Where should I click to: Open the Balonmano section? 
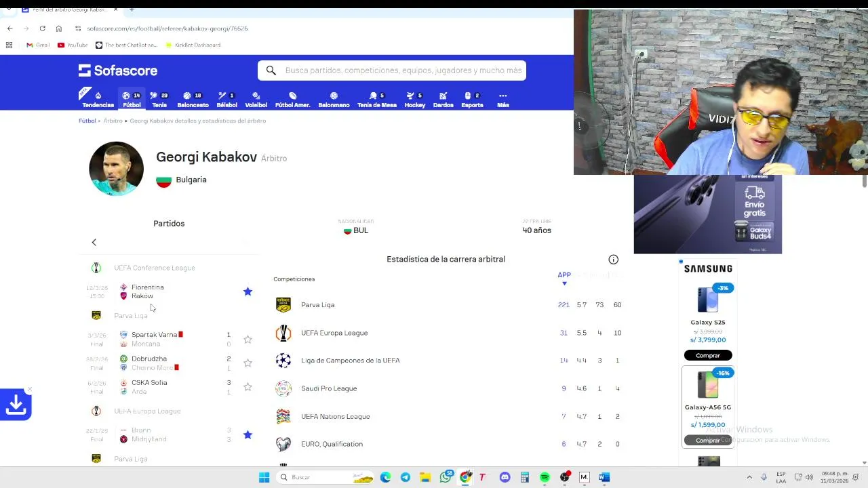pos(334,100)
